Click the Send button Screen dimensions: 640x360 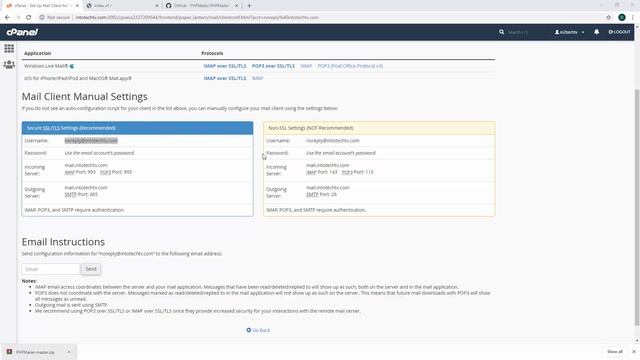[x=91, y=269]
